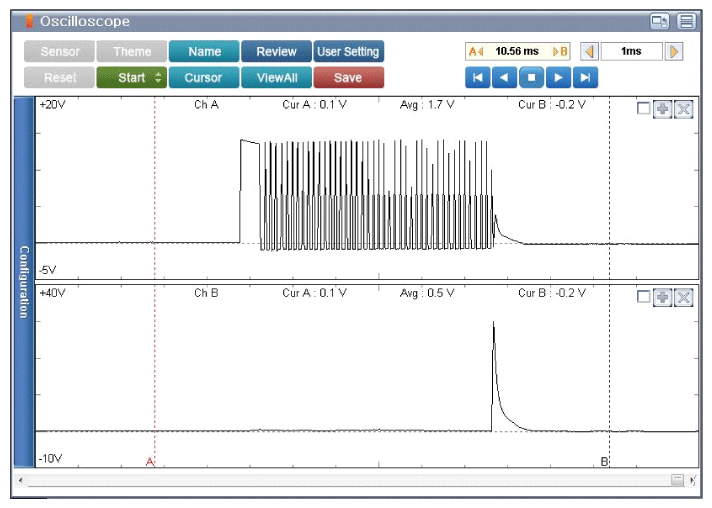Click the plus icon on Channel A

coord(663,108)
